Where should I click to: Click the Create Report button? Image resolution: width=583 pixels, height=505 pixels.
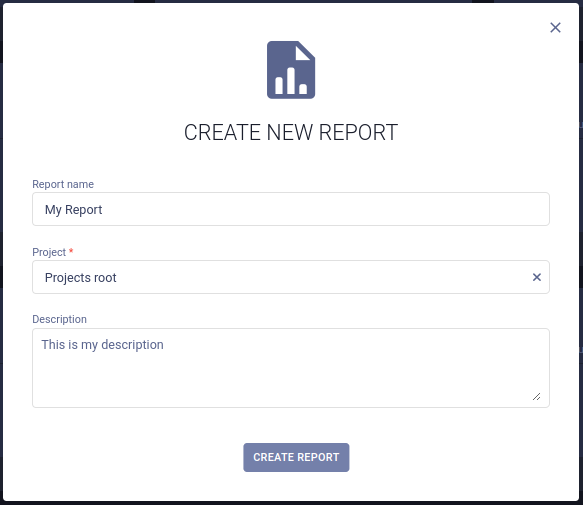[296, 457]
